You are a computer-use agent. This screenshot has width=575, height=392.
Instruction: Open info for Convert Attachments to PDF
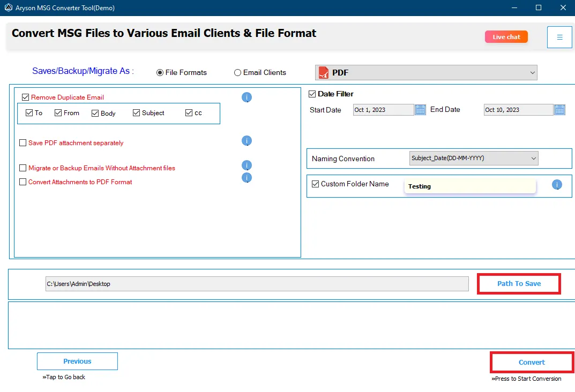tap(247, 178)
